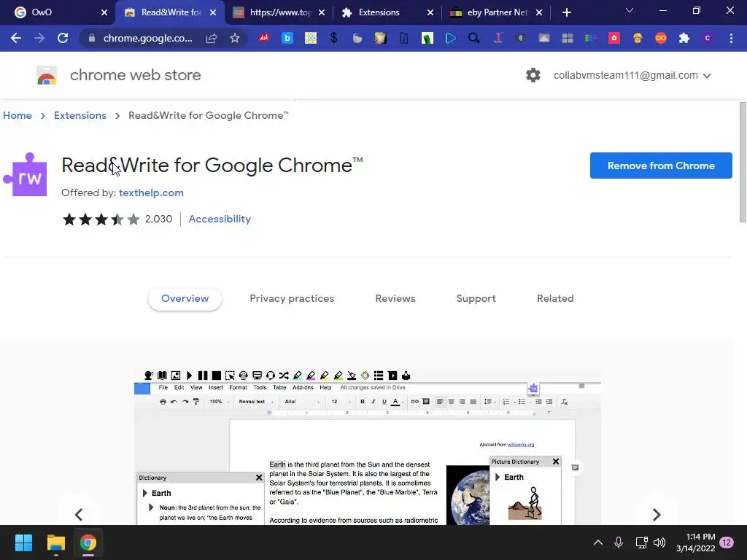This screenshot has width=747, height=560.
Task: Show next screenshot in carousel
Action: point(657,514)
